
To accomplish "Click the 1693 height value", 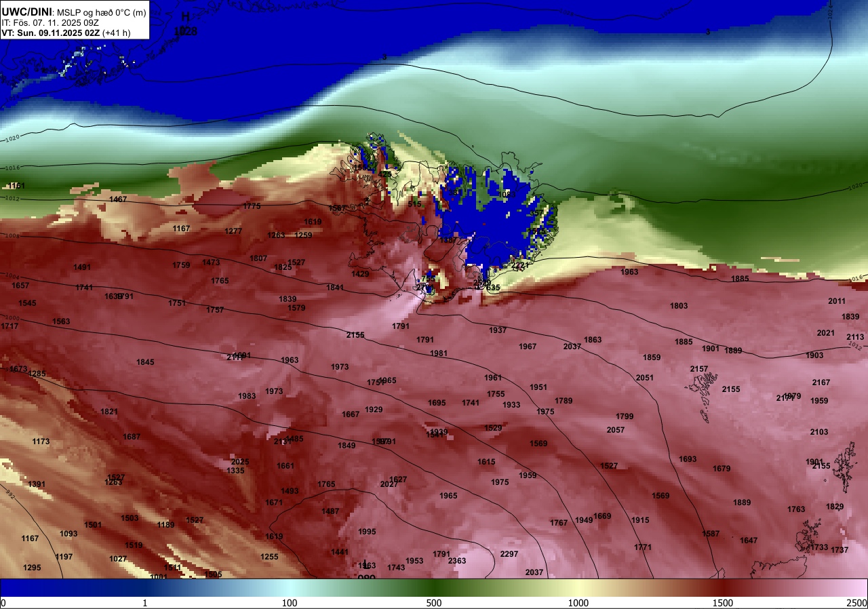I will [x=688, y=459].
